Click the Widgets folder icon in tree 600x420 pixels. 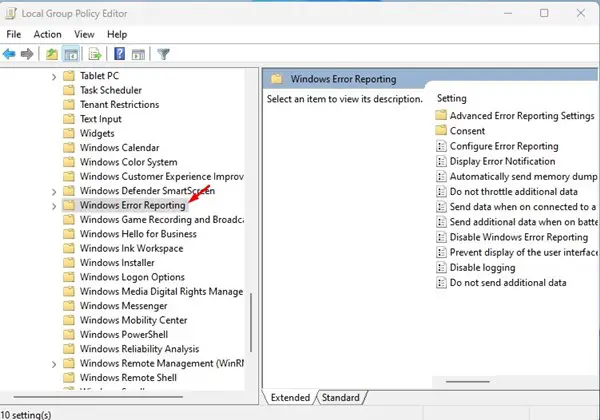[x=69, y=133]
